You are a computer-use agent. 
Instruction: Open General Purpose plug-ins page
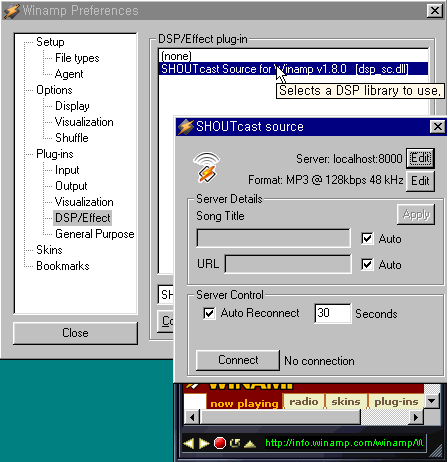(x=95, y=234)
